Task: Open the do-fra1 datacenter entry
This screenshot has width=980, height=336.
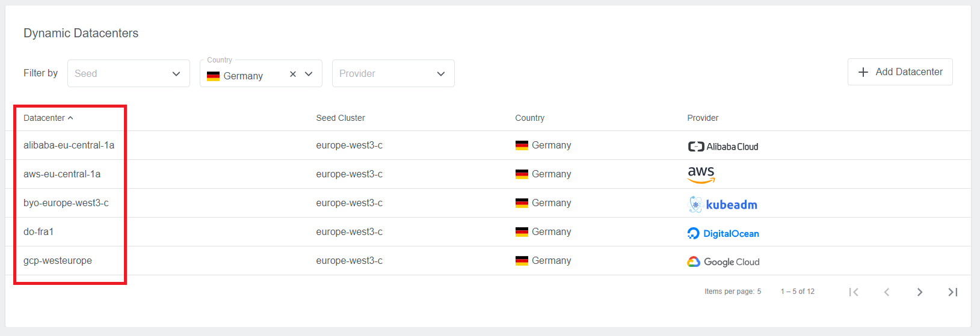Action: (x=39, y=232)
